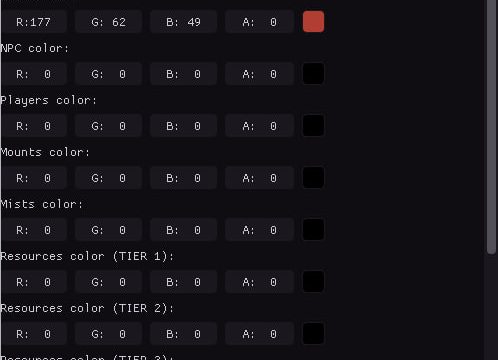498x360 pixels.
Task: Select the G: 62 green value field
Action: (x=109, y=22)
